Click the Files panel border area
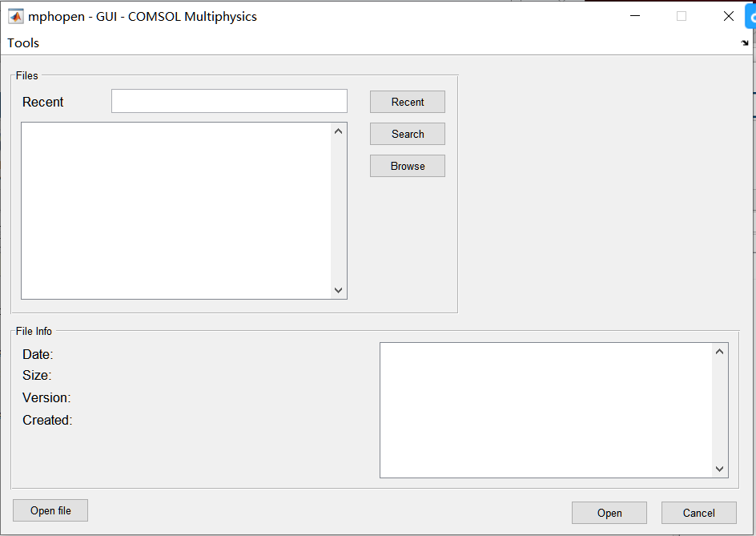Screen dimensions: 756x536 (x=26, y=75)
